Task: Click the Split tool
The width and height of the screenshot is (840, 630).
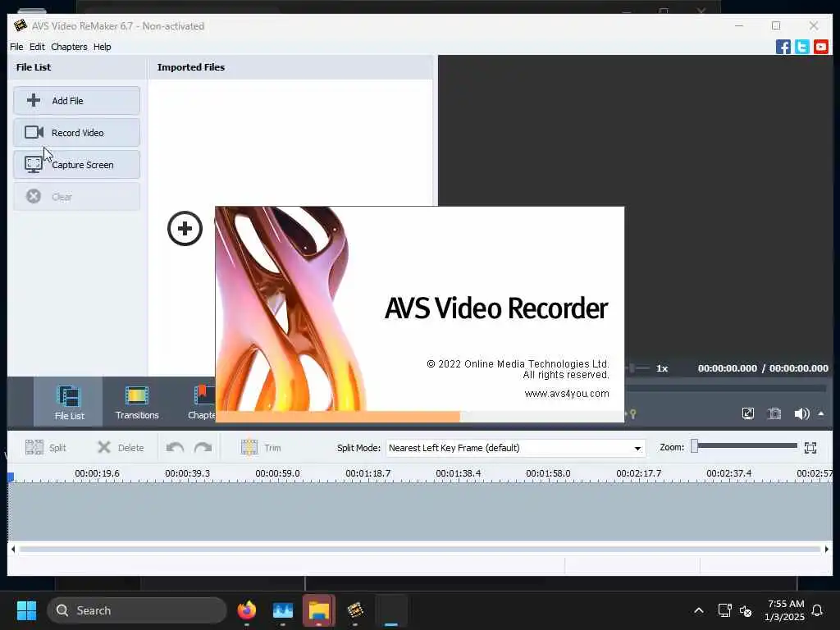Action: click(46, 447)
